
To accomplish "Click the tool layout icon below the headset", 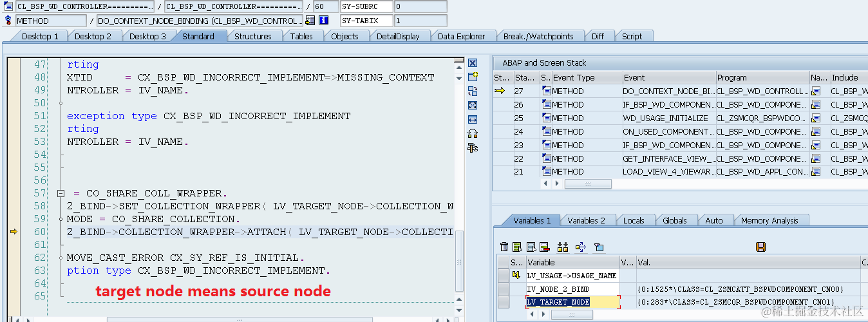I will click(x=473, y=147).
